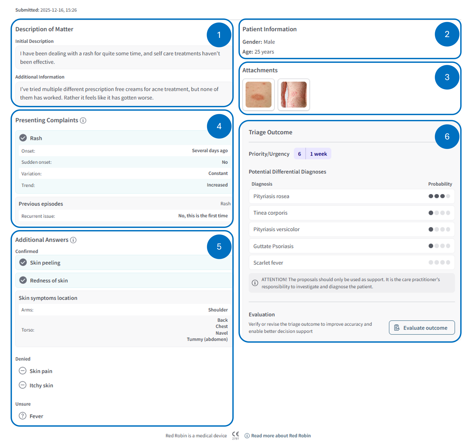
Task: Open first rash photo attachment
Action: pos(258,95)
